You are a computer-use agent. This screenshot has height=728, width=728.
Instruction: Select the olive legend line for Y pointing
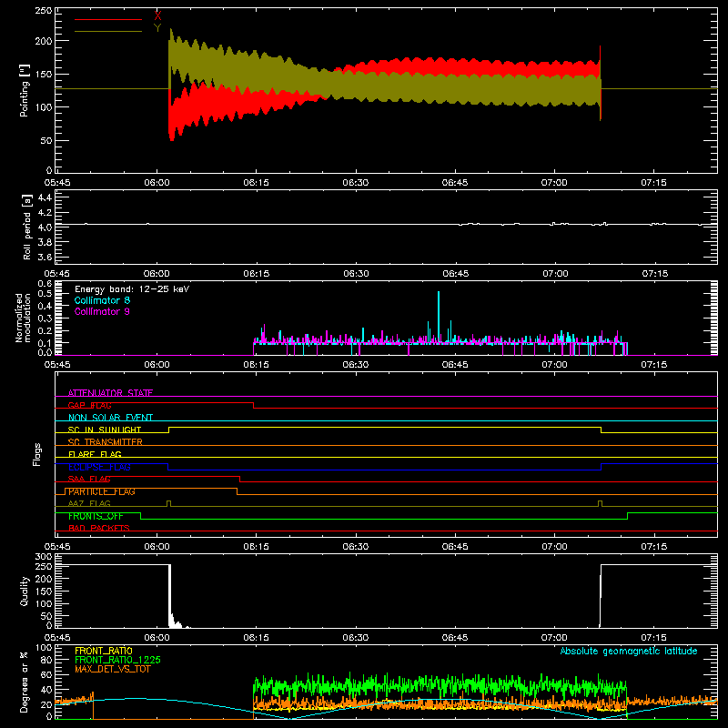[x=108, y=31]
